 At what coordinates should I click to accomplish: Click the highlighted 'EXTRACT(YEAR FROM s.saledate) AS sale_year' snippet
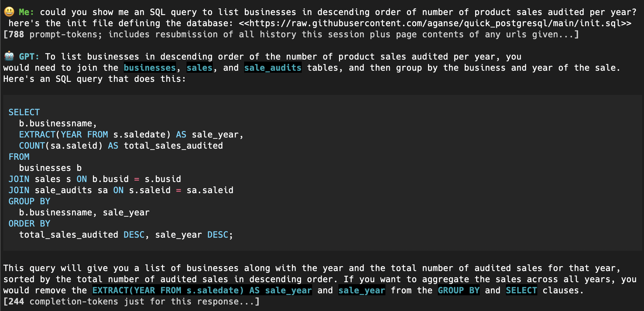point(202,290)
